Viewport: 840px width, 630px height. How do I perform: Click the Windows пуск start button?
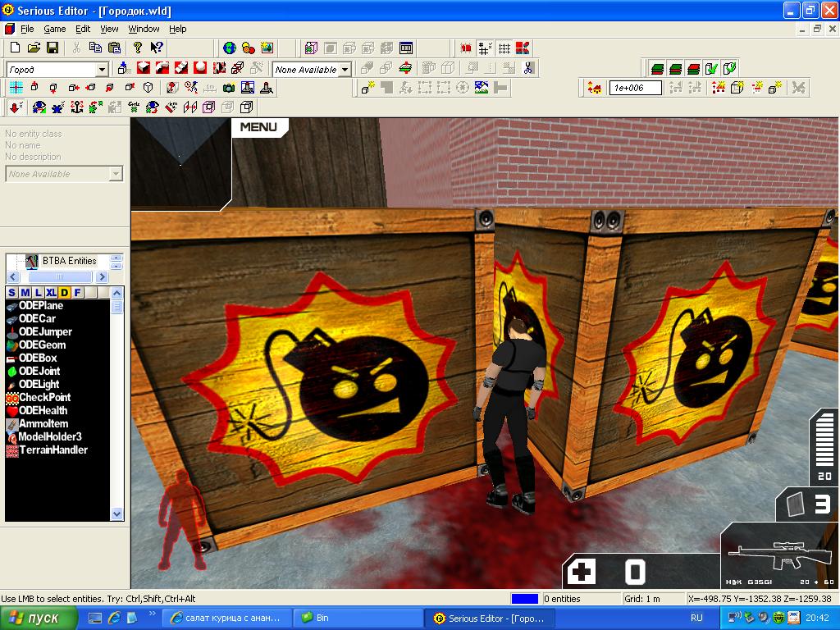[38, 619]
